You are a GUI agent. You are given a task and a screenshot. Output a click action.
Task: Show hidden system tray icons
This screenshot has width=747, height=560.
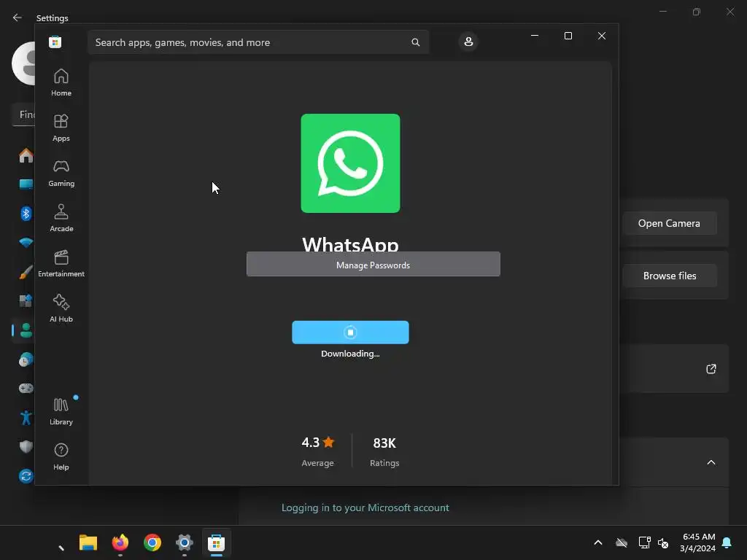pos(598,542)
